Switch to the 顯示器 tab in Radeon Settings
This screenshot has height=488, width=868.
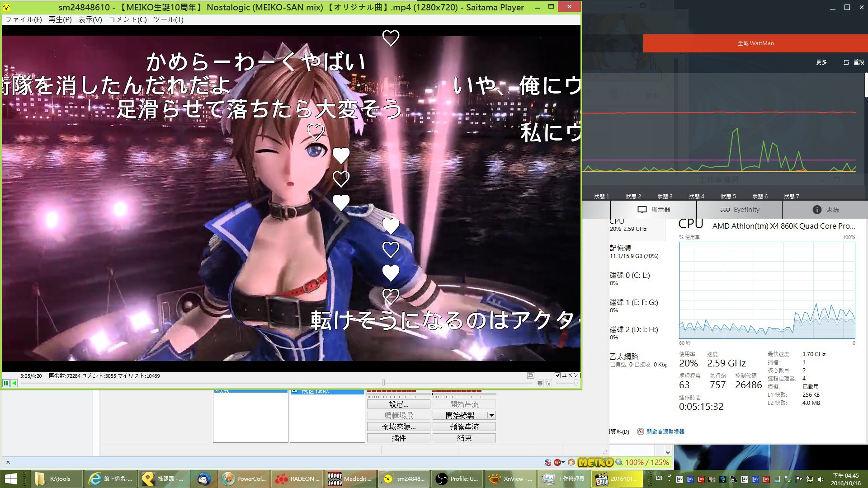tap(654, 210)
